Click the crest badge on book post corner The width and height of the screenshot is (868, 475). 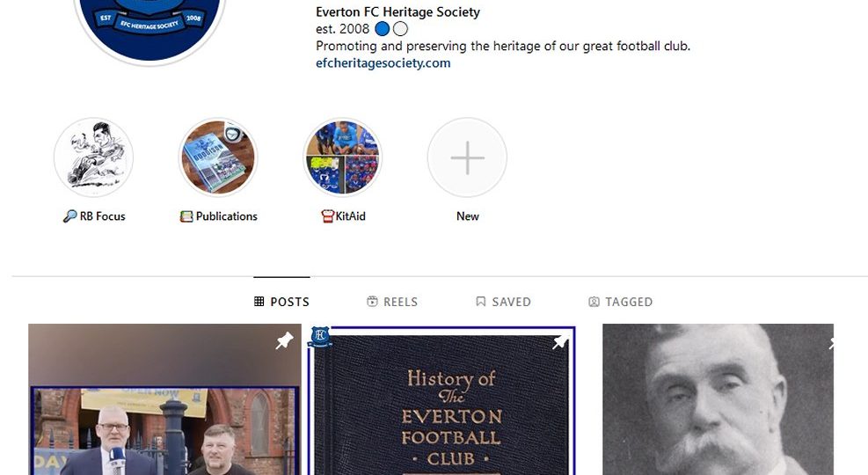pyautogui.click(x=320, y=336)
